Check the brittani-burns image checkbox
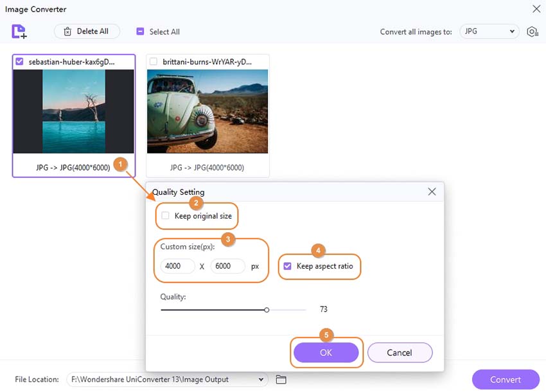 click(154, 62)
